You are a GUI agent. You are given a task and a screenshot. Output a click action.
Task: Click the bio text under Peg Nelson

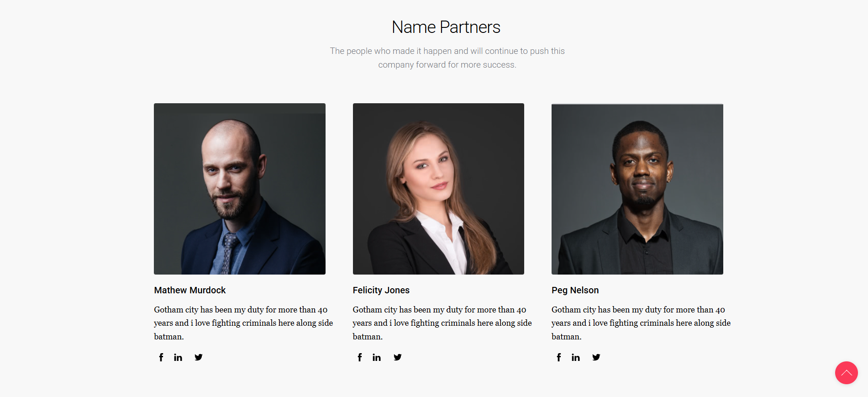pyautogui.click(x=641, y=323)
